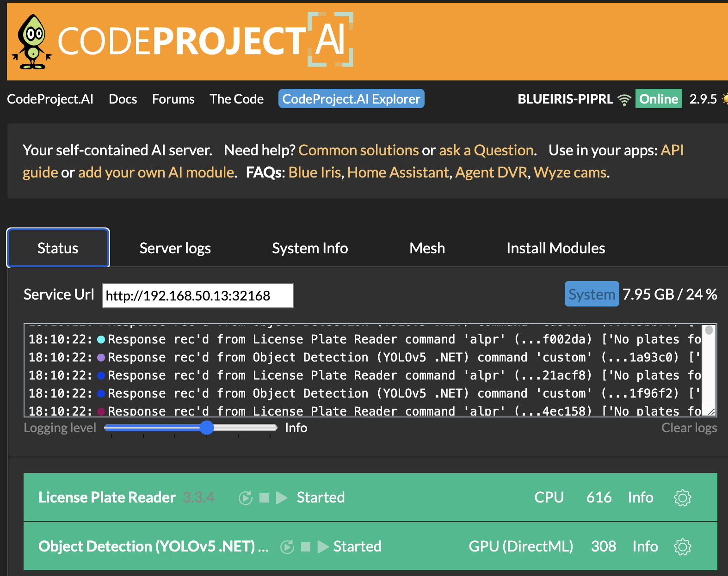This screenshot has height=576, width=728.
Task: Click the Logging level slider handle
Action: click(x=207, y=428)
